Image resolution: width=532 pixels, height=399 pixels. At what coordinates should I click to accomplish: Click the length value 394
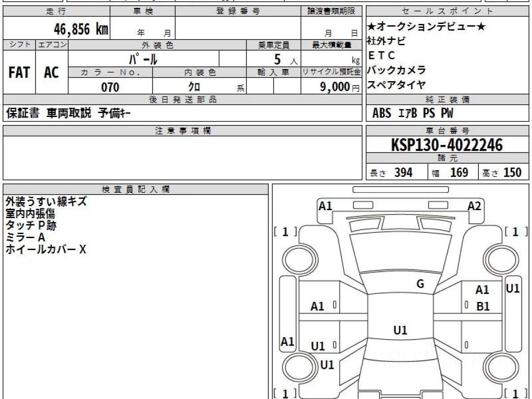pos(403,172)
